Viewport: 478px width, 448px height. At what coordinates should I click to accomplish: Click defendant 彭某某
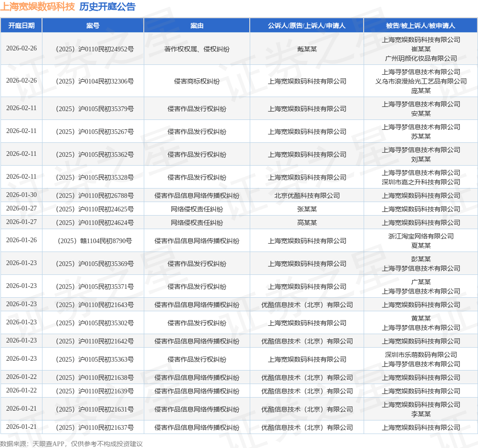[421, 259]
